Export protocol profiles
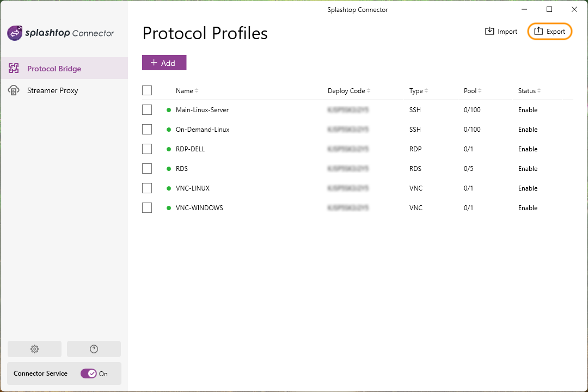Viewport: 588px width, 392px height. [549, 32]
